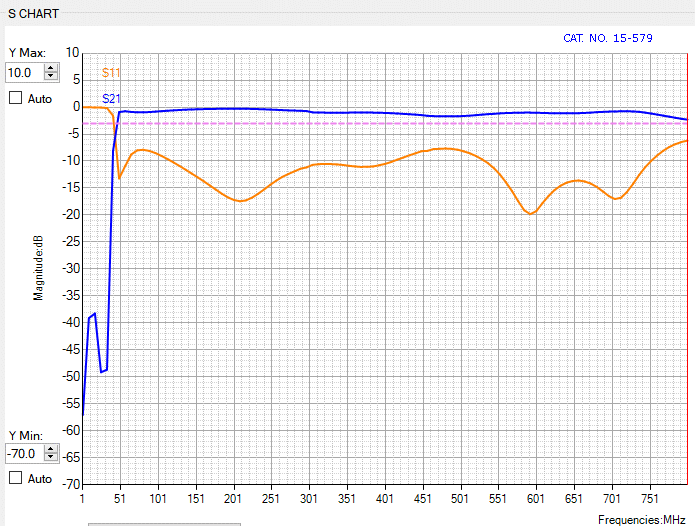Enable the Auto checkbox under Y Max
The width and height of the screenshot is (695, 526).
coord(15,98)
